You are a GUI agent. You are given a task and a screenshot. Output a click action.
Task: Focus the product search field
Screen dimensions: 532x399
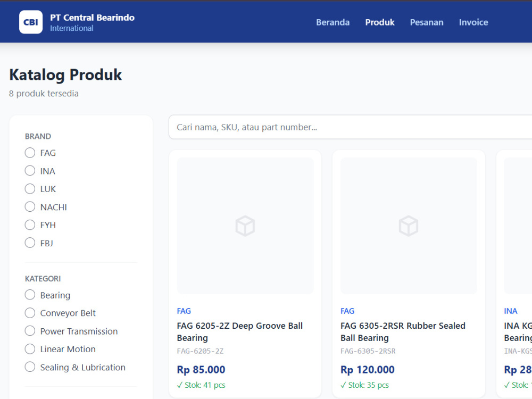coord(350,127)
